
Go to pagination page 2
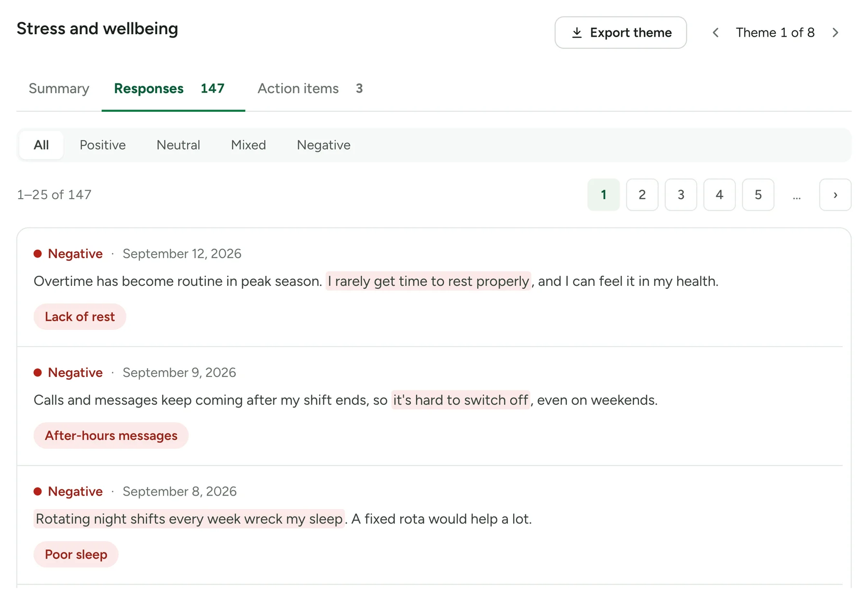[x=642, y=195]
